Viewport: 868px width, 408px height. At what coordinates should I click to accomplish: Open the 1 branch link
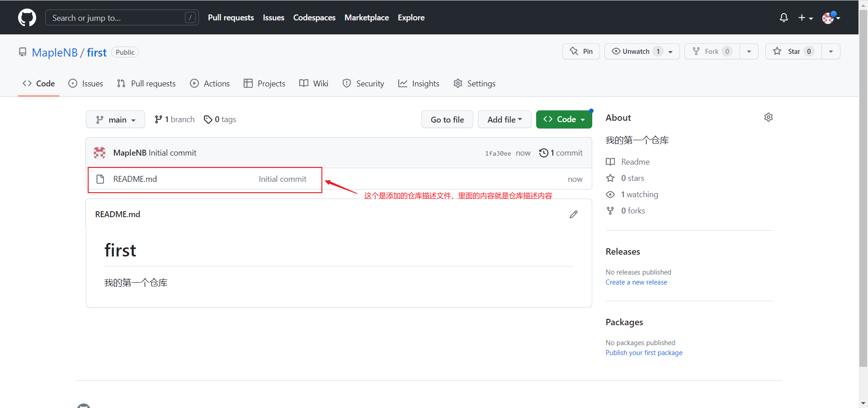(x=175, y=119)
